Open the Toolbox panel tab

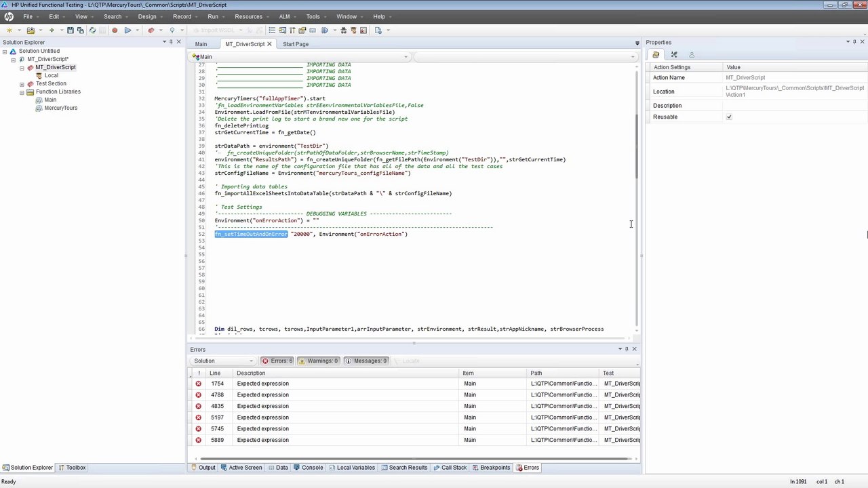pos(72,468)
